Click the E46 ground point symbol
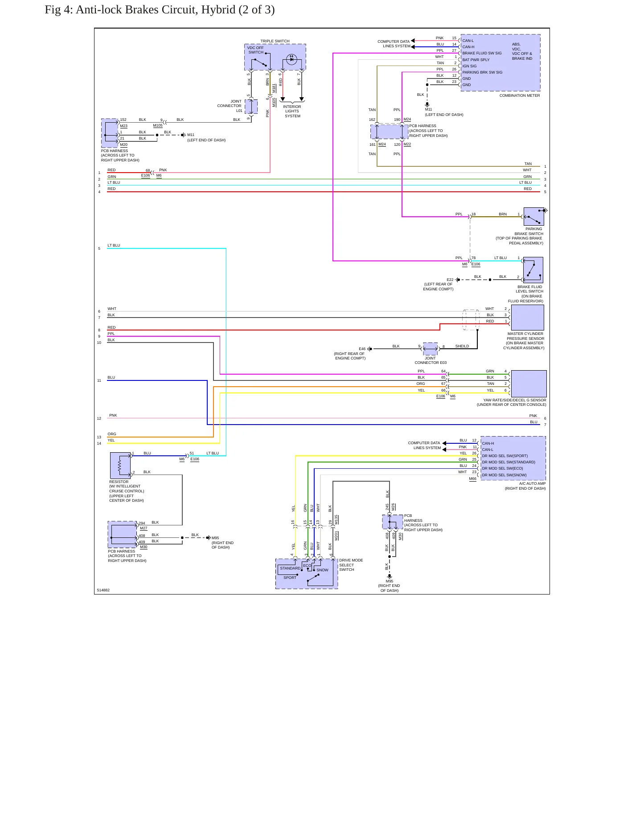Viewport: 644px width, 834px height. click(370, 349)
